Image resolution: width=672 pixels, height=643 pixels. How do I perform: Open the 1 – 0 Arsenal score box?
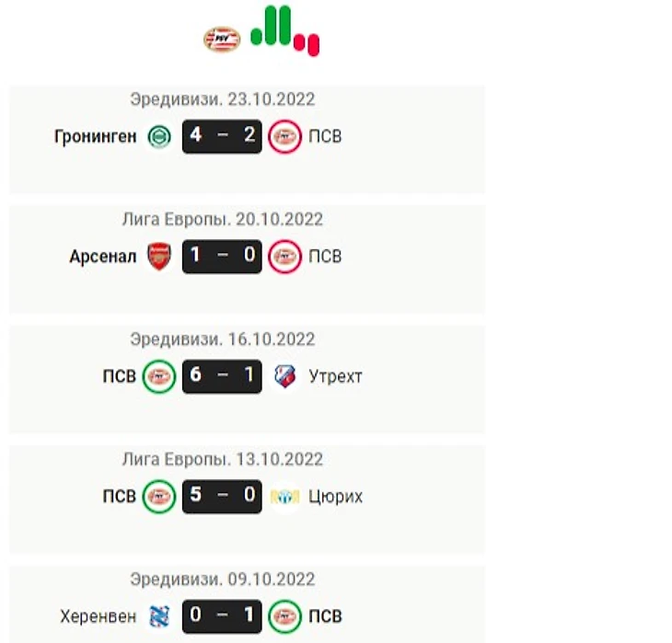tap(222, 257)
